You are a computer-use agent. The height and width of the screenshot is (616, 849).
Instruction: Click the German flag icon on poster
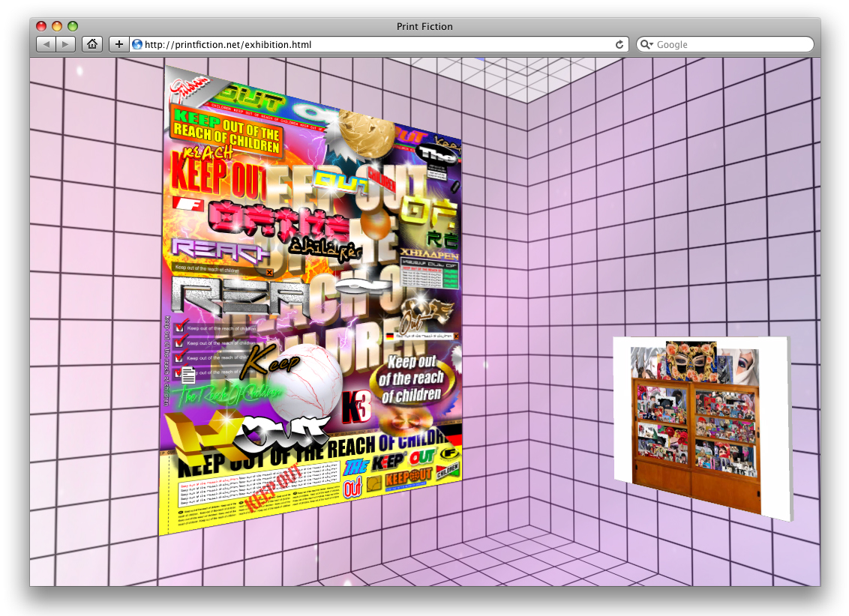[x=389, y=336]
